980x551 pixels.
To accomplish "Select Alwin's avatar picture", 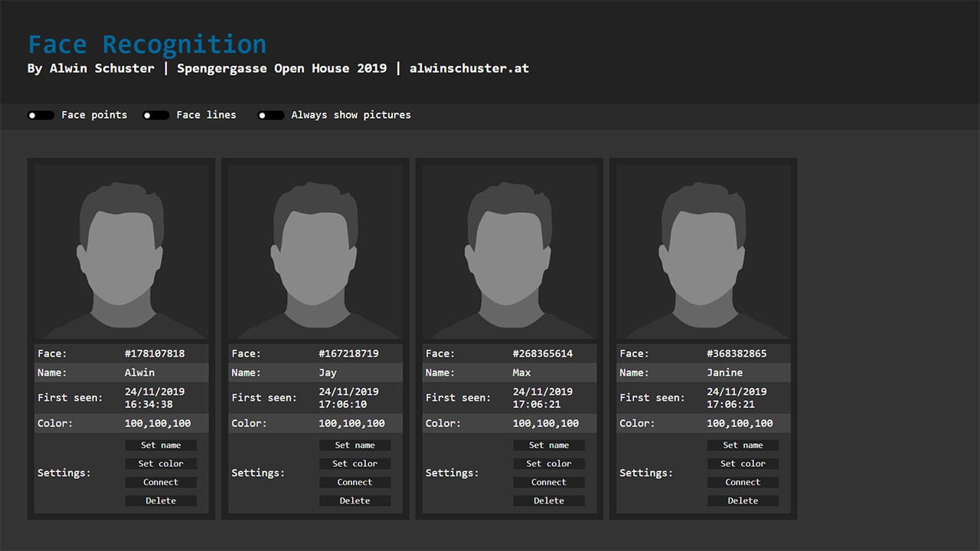I will (121, 252).
